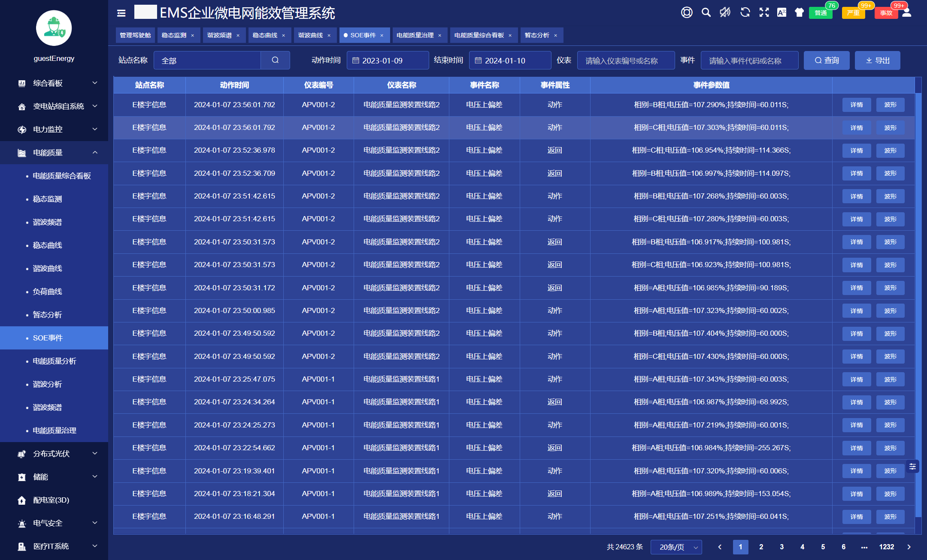Open the help lifebuoy icon
Screen dimensions: 927x560
coord(687,12)
